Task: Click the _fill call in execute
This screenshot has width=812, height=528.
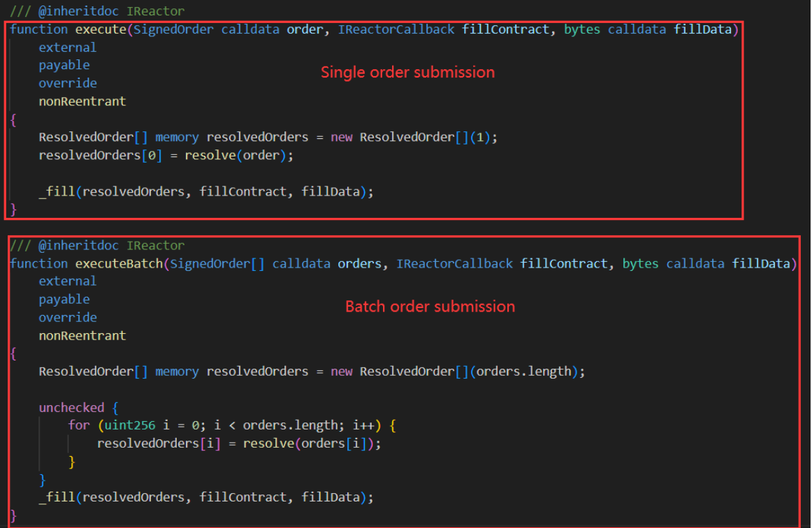Action: click(206, 192)
